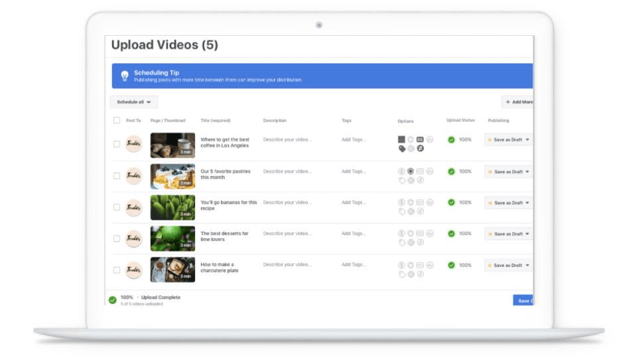644x361 pixels.
Task: Open the Schedule all dropdown
Action: click(134, 102)
